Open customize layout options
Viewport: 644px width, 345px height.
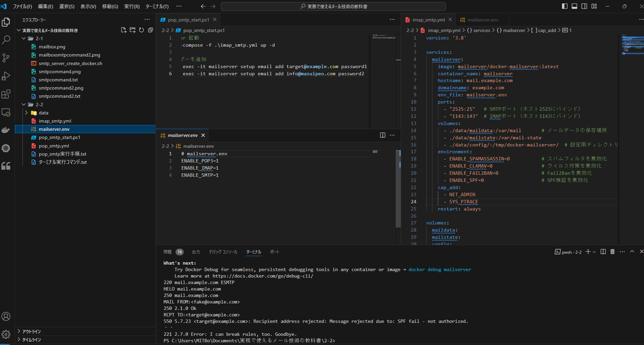595,6
